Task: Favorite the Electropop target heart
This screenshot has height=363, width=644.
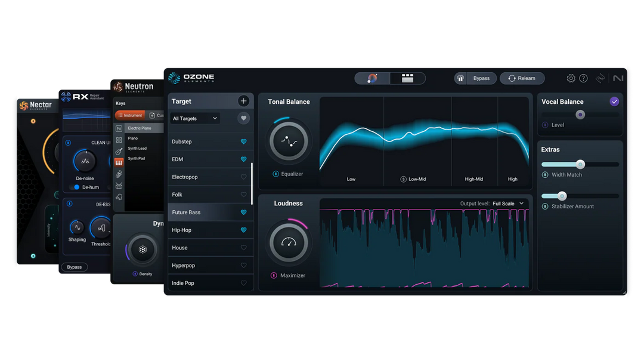Action: [x=243, y=177]
